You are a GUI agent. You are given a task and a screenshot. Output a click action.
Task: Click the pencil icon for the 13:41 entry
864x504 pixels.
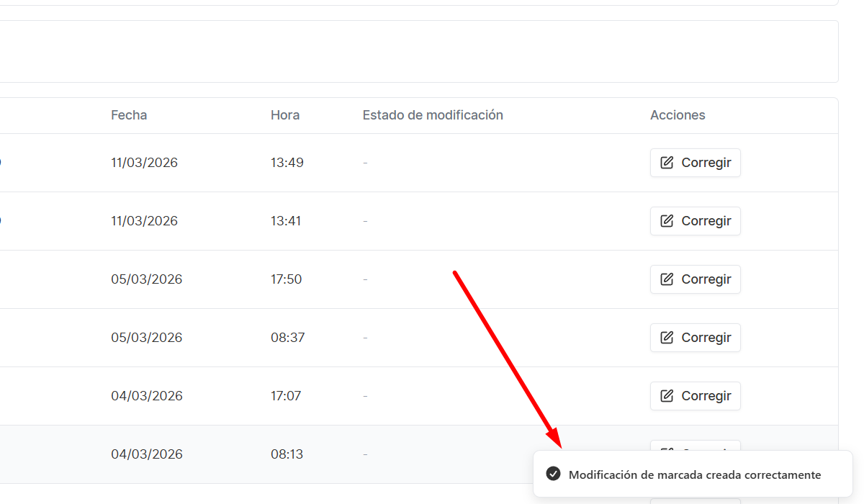667,221
